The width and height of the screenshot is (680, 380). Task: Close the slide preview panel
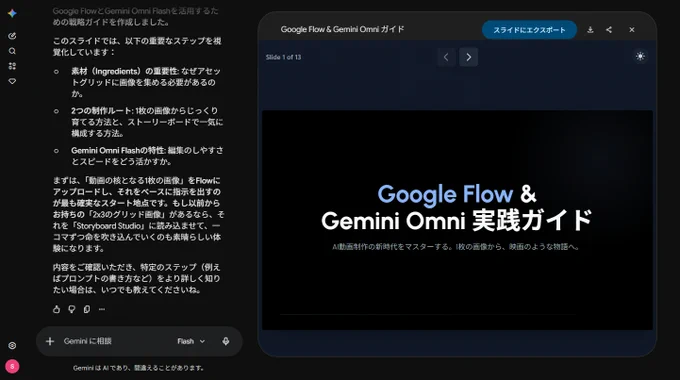click(x=631, y=30)
